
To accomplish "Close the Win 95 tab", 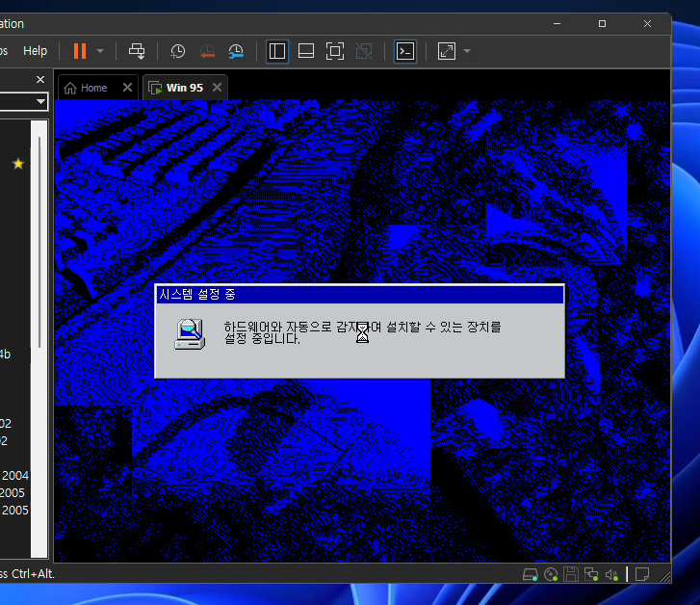I will pos(217,87).
